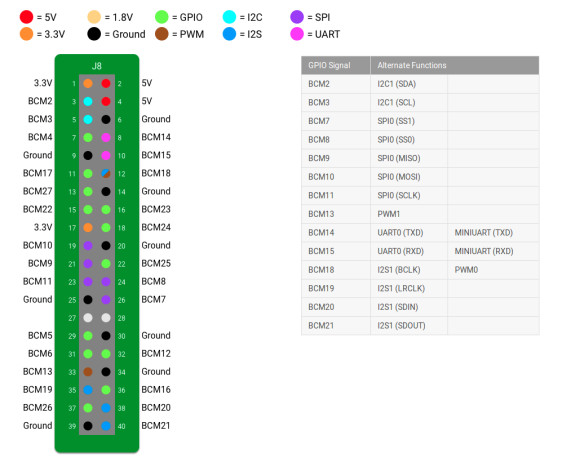This screenshot has width=580, height=462.
Task: Click the purple SPI legend circle
Action: 297,17
